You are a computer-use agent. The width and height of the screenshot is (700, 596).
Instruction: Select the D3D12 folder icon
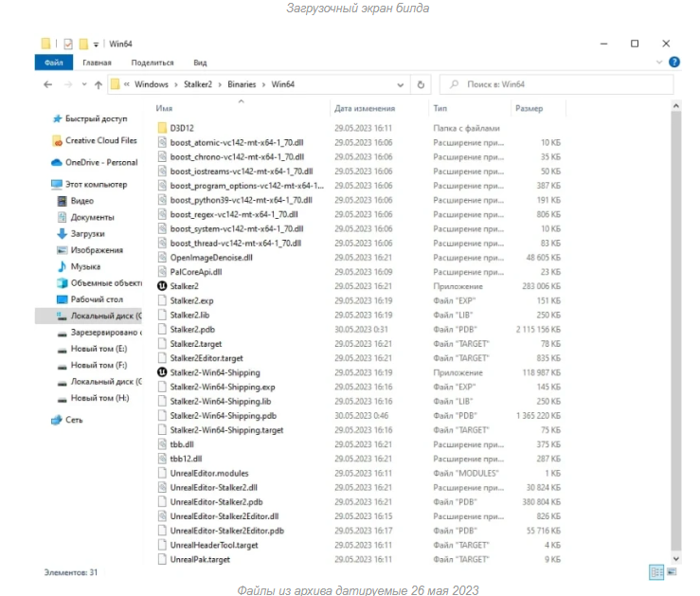pos(162,128)
